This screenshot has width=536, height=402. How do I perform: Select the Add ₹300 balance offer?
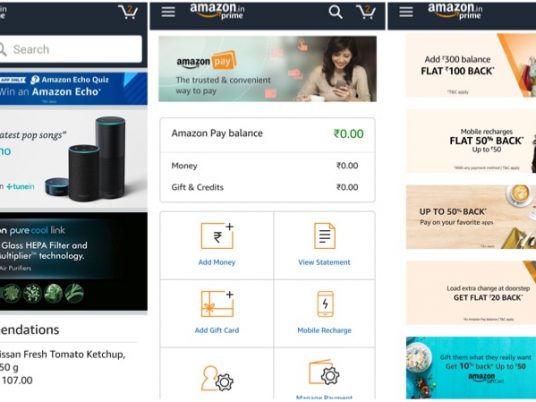tap(471, 65)
